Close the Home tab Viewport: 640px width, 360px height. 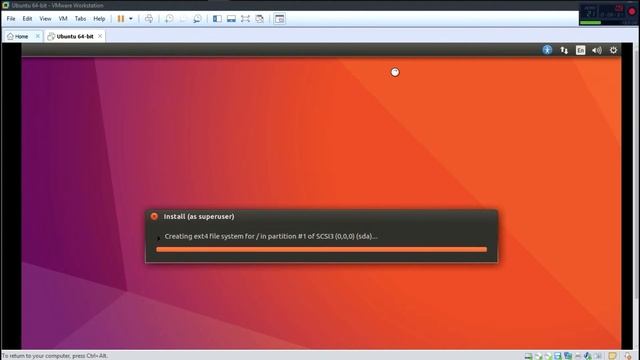click(x=38, y=36)
